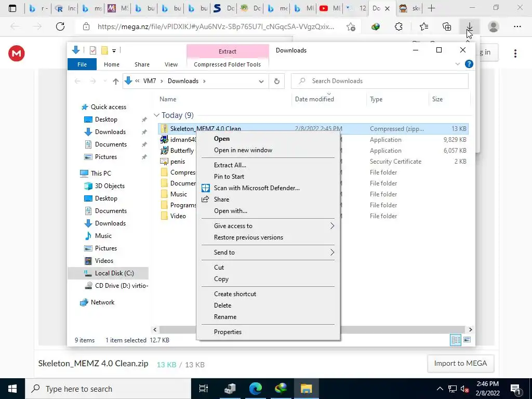Add page to favorites star icon
The height and width of the screenshot is (399, 532).
coord(351,26)
